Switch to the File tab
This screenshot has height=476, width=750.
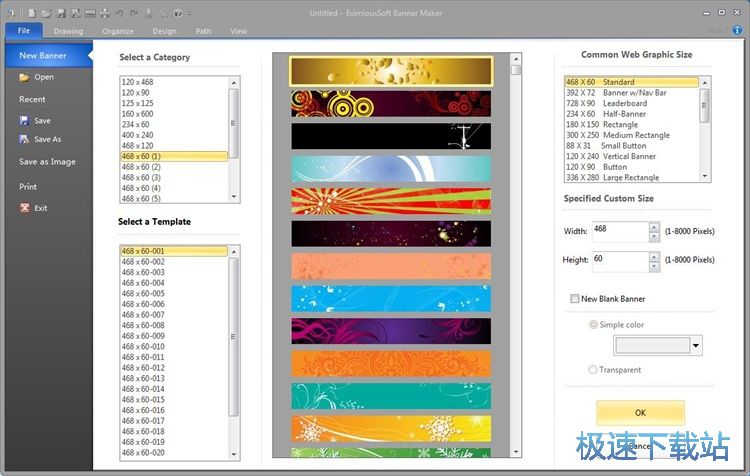click(24, 31)
